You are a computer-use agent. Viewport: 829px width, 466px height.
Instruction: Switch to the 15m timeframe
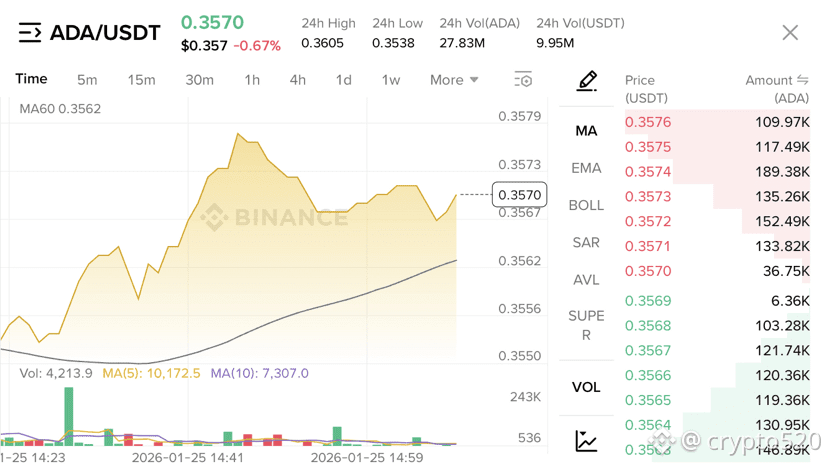tap(141, 80)
